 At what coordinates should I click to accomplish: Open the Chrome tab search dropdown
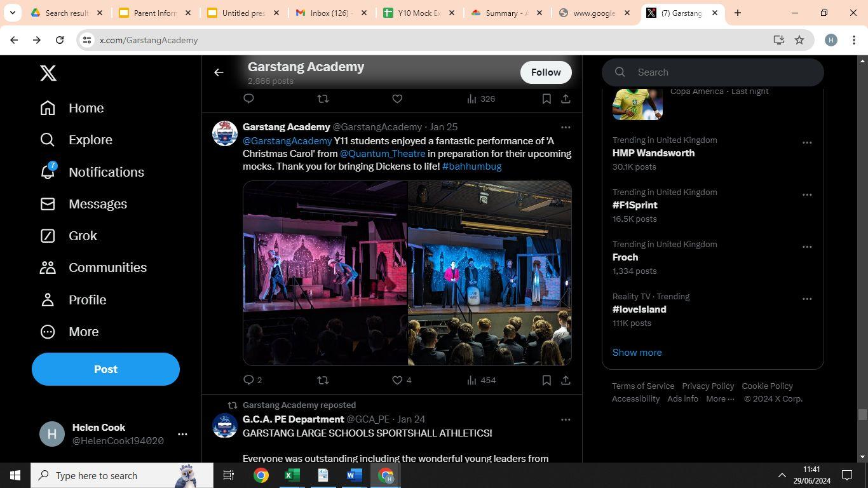12,13
